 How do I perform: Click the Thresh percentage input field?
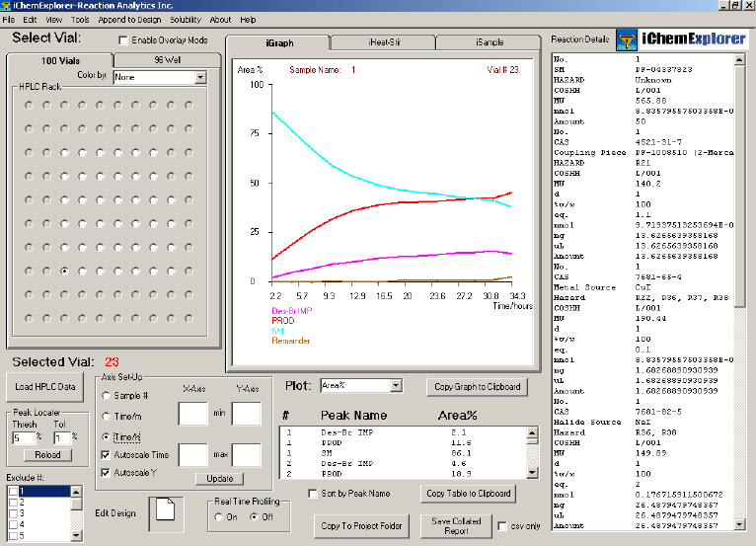coord(22,437)
